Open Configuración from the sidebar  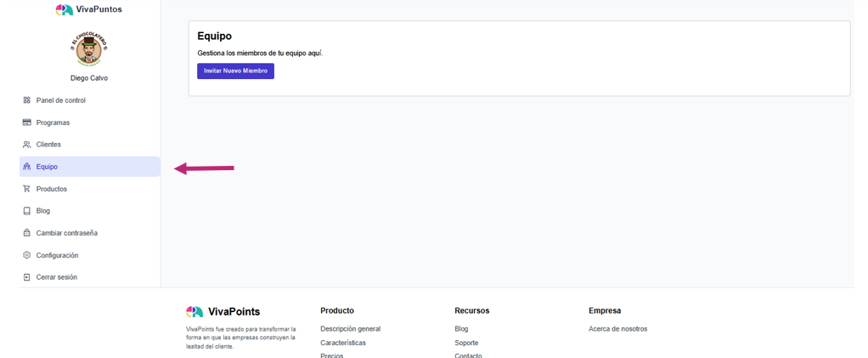(90, 255)
